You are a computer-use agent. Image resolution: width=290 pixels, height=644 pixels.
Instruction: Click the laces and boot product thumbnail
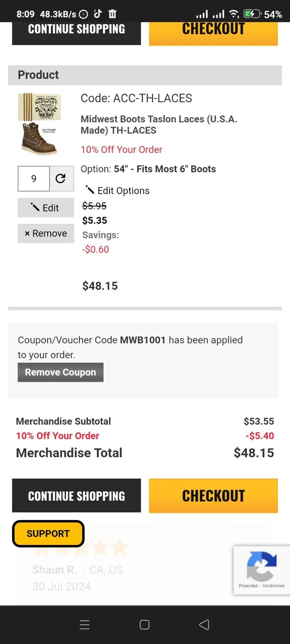coord(40,124)
